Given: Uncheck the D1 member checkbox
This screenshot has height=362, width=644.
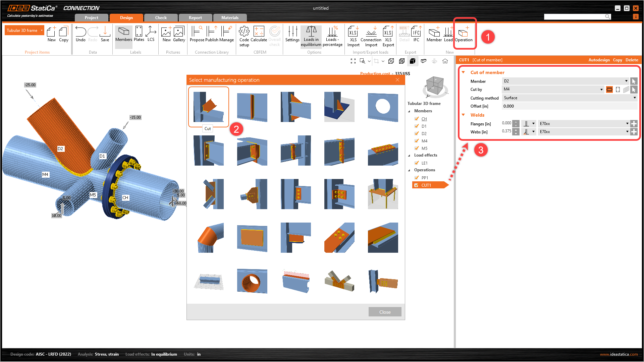Looking at the screenshot, I should 417,126.
